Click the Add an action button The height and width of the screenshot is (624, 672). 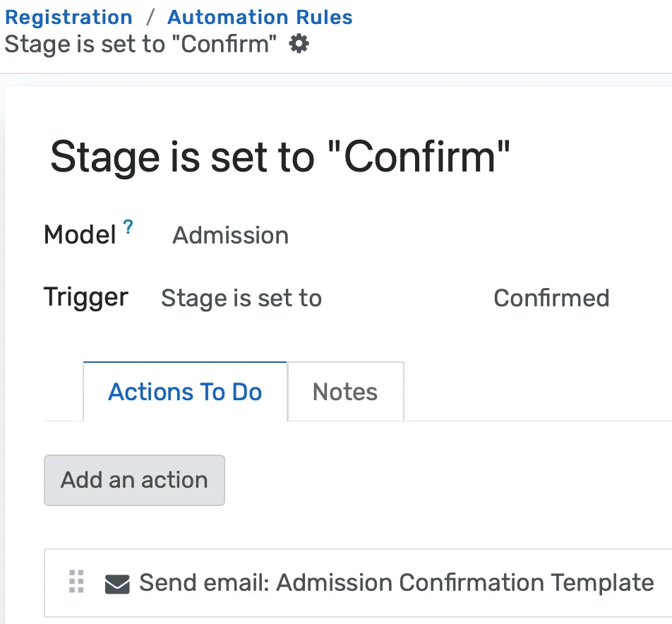(x=133, y=480)
